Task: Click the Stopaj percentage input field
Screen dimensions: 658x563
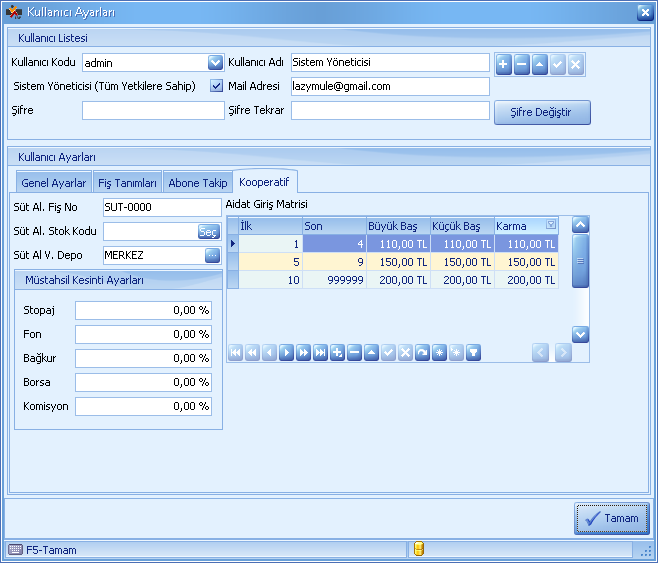Action: tap(143, 310)
